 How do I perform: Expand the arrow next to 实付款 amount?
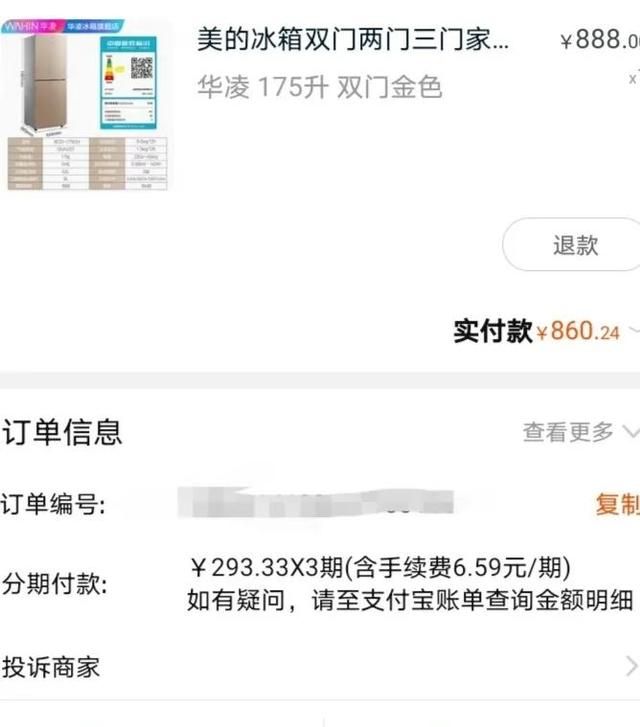coord(634,331)
